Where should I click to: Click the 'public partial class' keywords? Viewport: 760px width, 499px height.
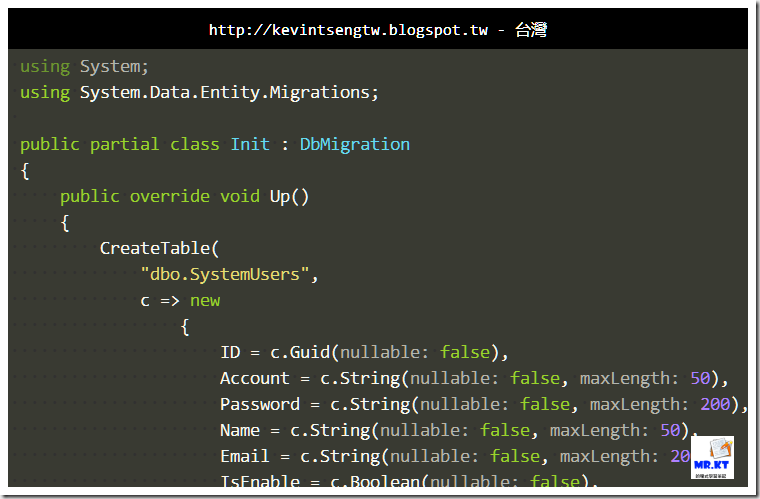[x=120, y=144]
